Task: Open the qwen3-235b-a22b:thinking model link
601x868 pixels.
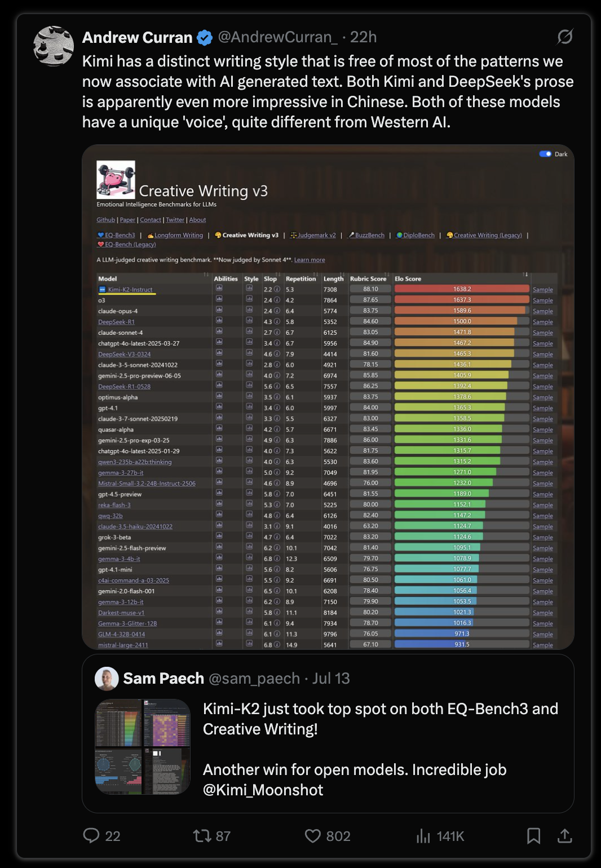Action: (135, 462)
